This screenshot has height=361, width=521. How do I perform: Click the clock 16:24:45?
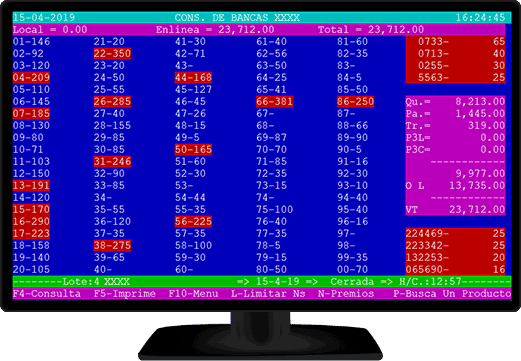480,18
